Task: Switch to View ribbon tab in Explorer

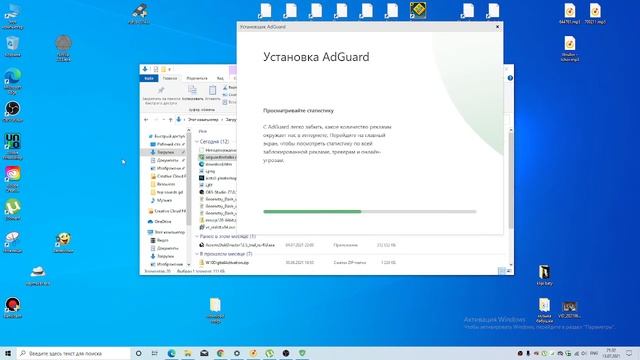Action: coord(220,78)
